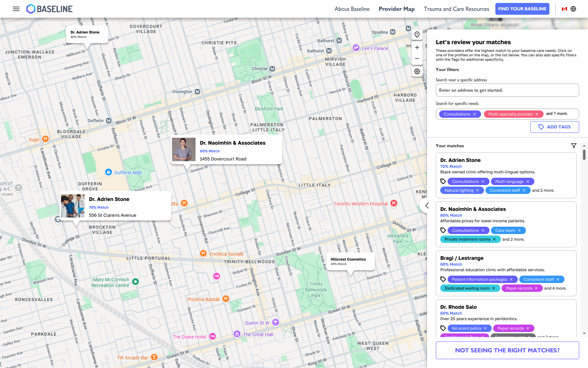The image size is (588, 368).
Task: Click tag icon on Dr. Rhode Salo card
Action: coord(443,328)
